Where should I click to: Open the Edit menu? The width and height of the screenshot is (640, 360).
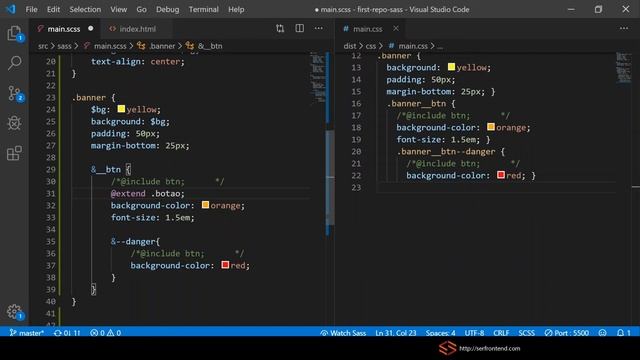click(53, 9)
